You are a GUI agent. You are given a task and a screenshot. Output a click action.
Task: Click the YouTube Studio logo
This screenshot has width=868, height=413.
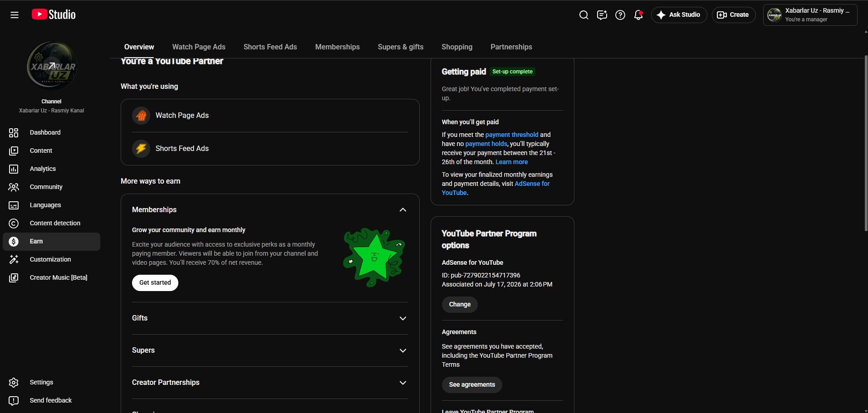click(54, 15)
